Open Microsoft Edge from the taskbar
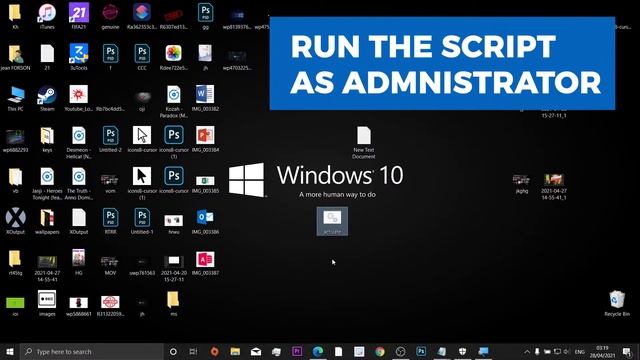 click(318, 351)
